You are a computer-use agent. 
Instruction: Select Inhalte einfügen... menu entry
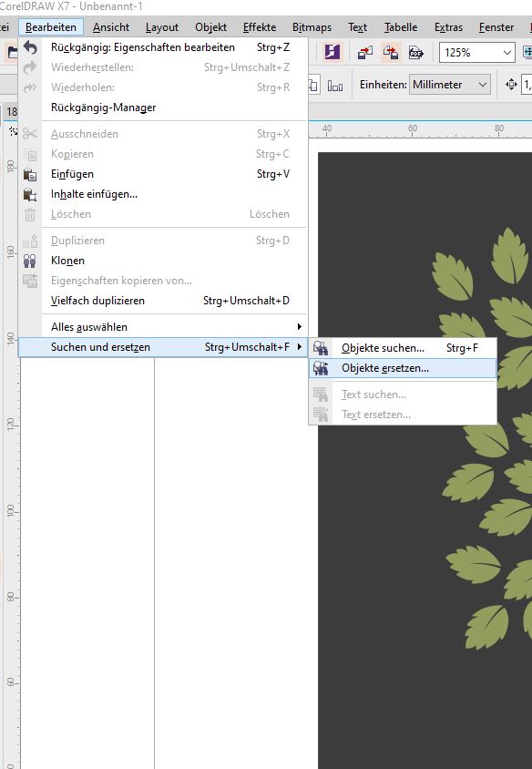pyautogui.click(x=163, y=194)
